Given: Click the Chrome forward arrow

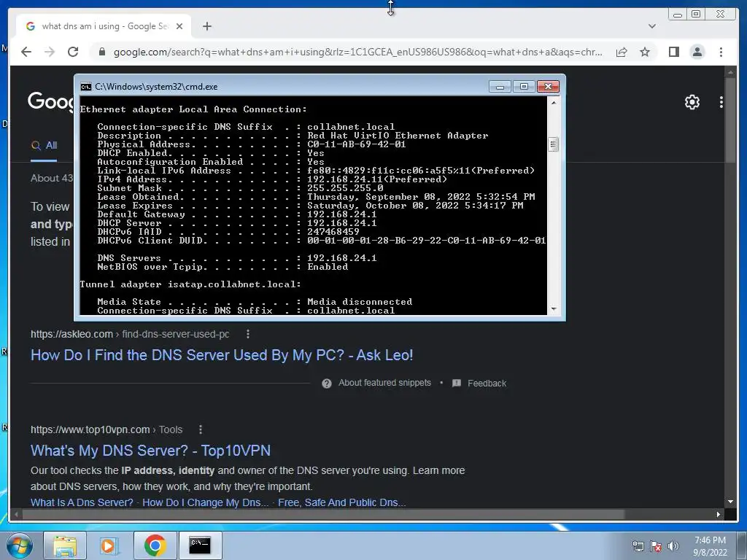Looking at the screenshot, I should 50,52.
